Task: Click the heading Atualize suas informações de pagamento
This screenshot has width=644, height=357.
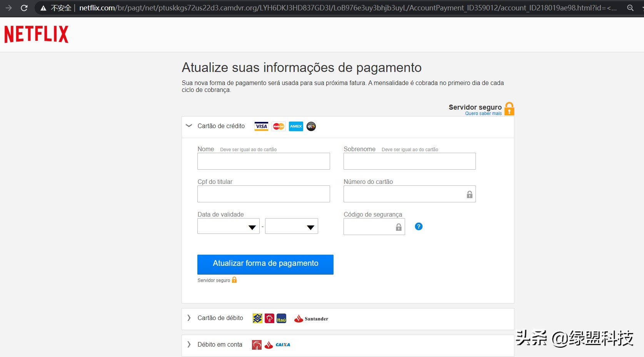Action: (302, 68)
